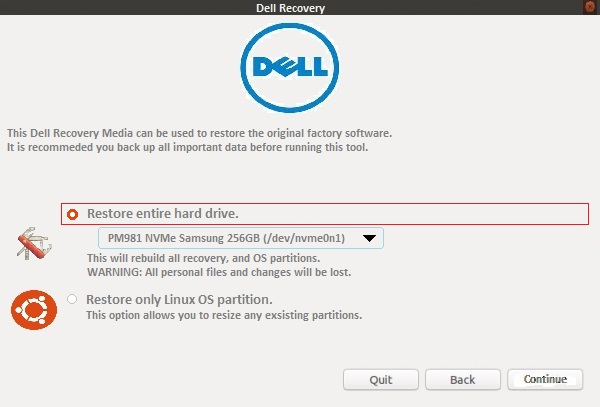600x407 pixels.
Task: Go back with the Back button
Action: click(x=462, y=380)
